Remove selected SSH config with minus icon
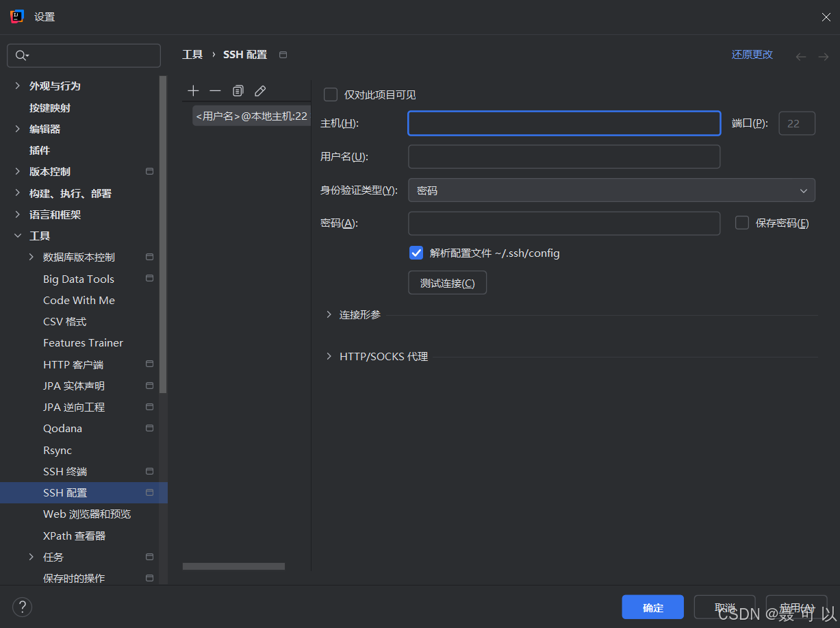Screen dimensions: 840x628 click(215, 91)
